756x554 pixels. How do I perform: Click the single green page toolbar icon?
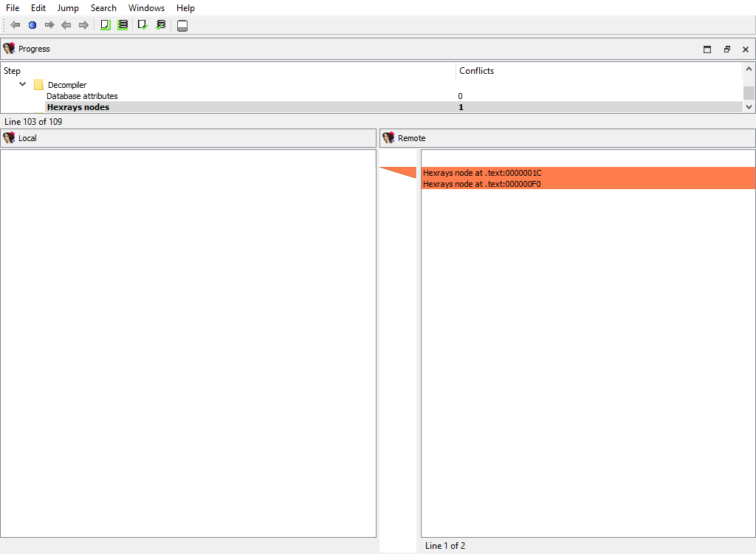point(105,25)
